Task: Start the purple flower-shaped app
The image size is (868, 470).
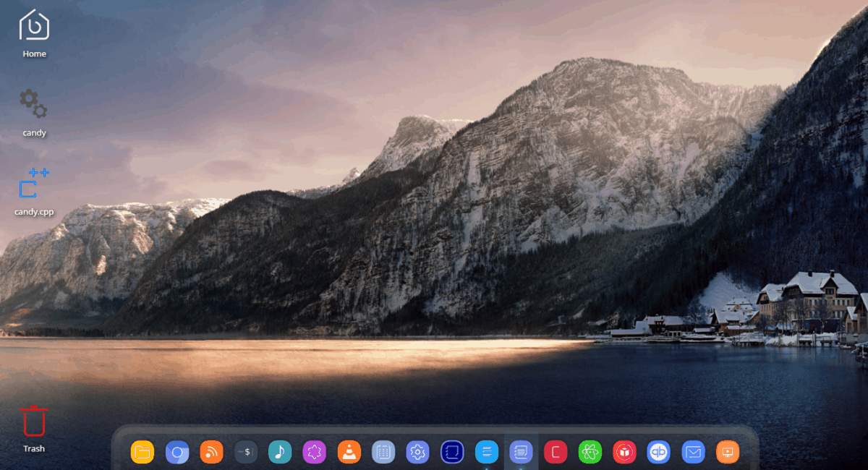Action: pos(314,451)
